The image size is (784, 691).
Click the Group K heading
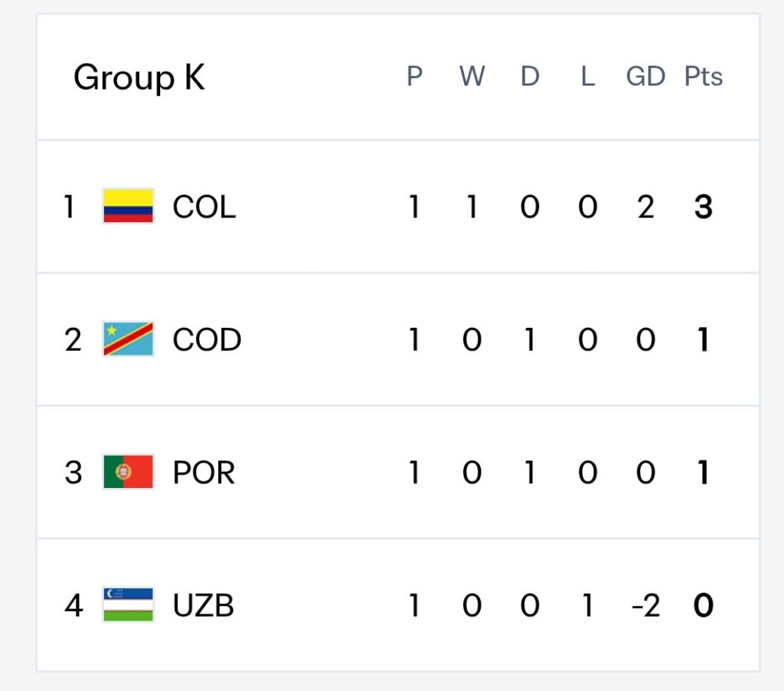coord(139,78)
